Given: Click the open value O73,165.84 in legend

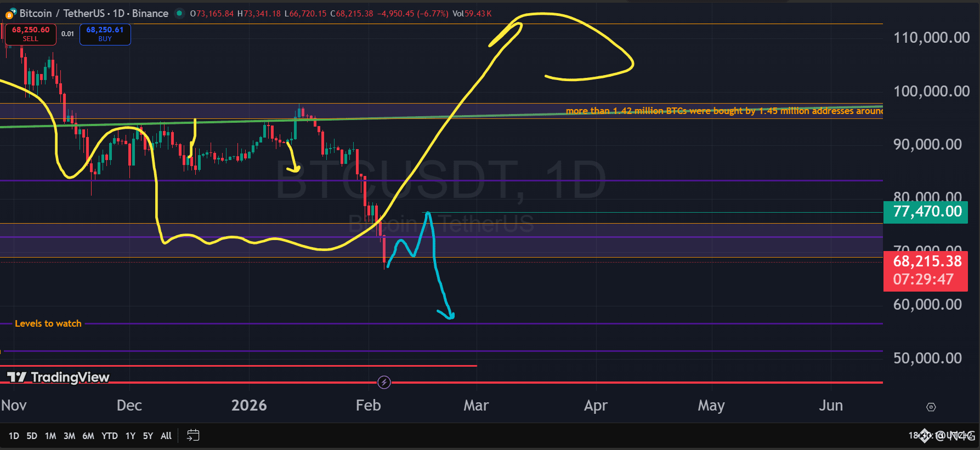Looking at the screenshot, I should 212,13.
